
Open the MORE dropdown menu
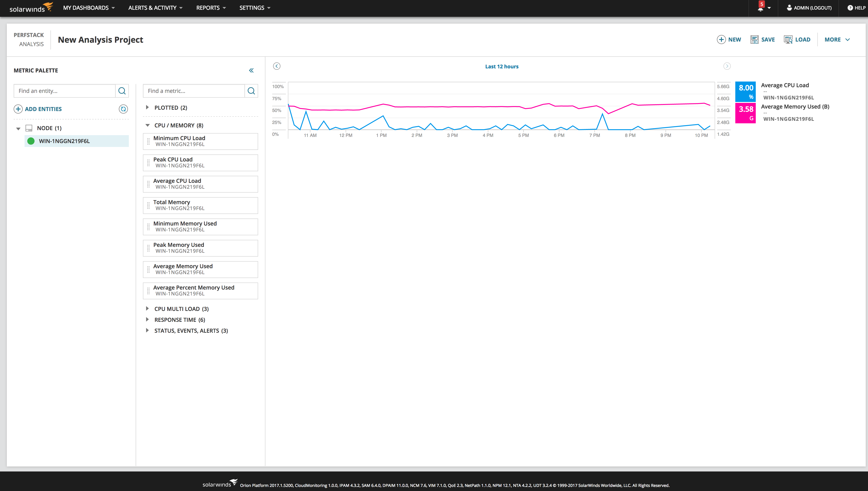[837, 40]
